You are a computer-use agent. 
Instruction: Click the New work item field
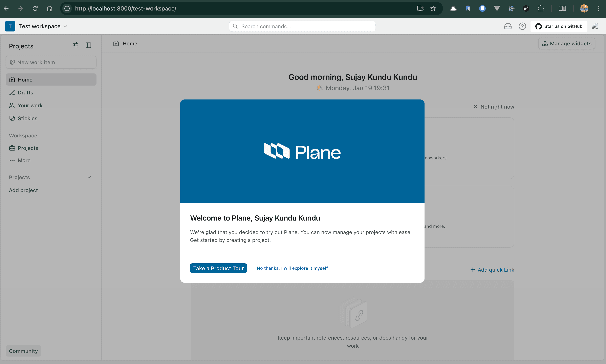(51, 62)
